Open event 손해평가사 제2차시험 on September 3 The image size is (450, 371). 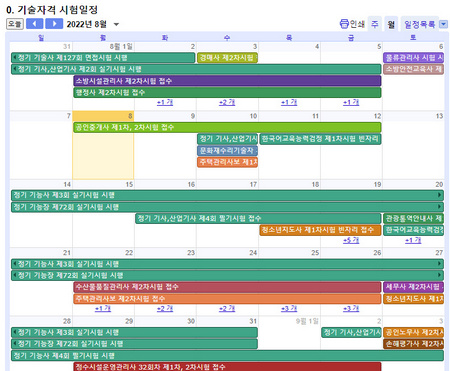tap(413, 344)
